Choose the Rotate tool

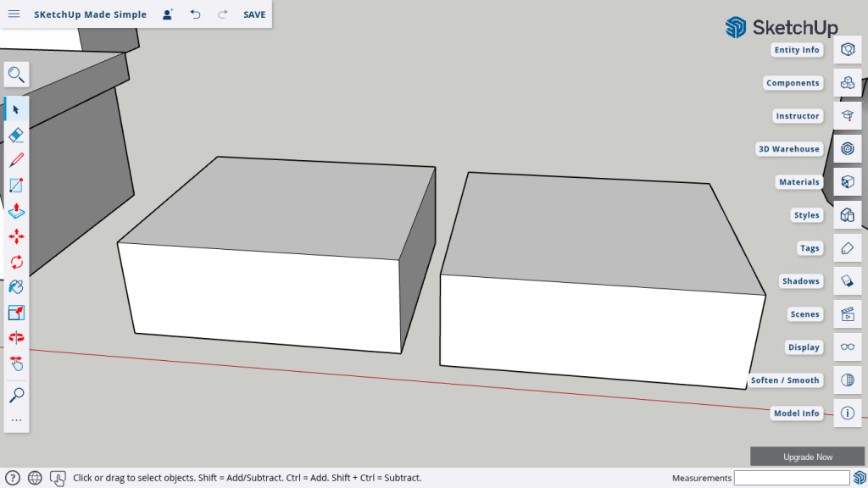click(x=16, y=262)
